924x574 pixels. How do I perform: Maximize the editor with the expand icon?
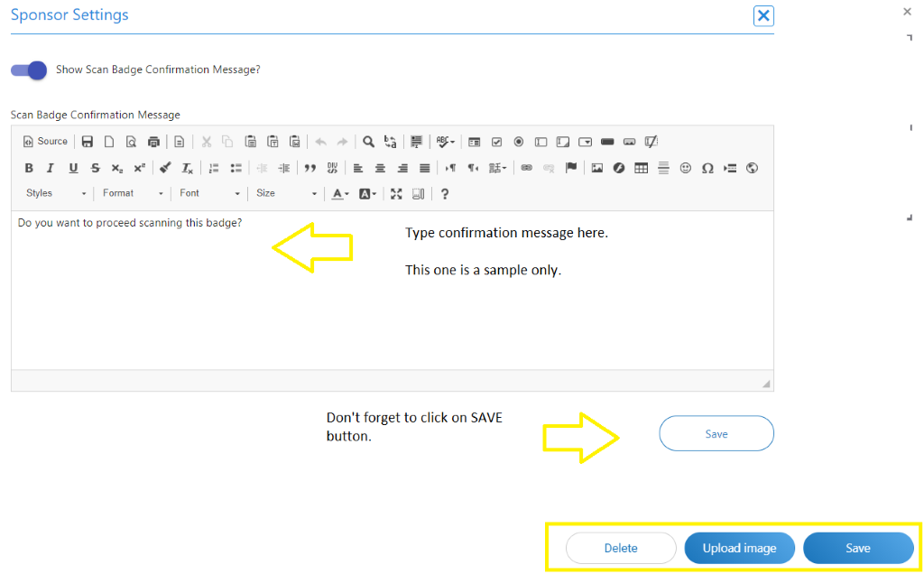(396, 193)
